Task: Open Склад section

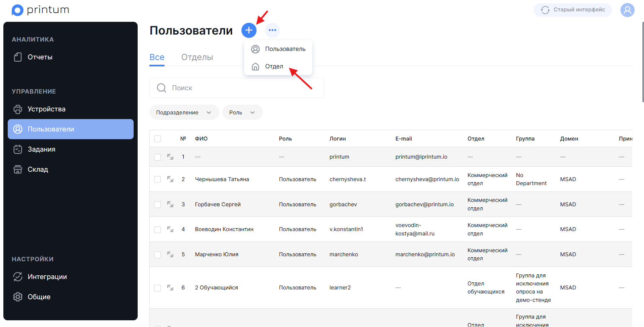Action: click(x=71, y=169)
